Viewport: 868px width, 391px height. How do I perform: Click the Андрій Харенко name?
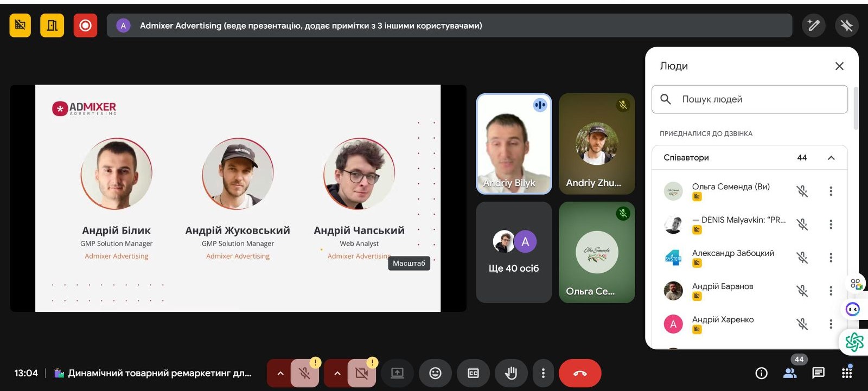click(723, 319)
